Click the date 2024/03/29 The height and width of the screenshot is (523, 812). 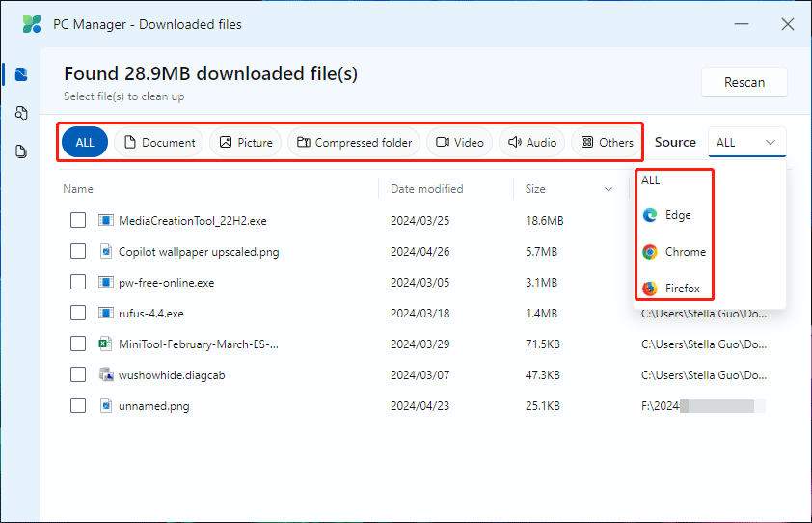point(420,344)
